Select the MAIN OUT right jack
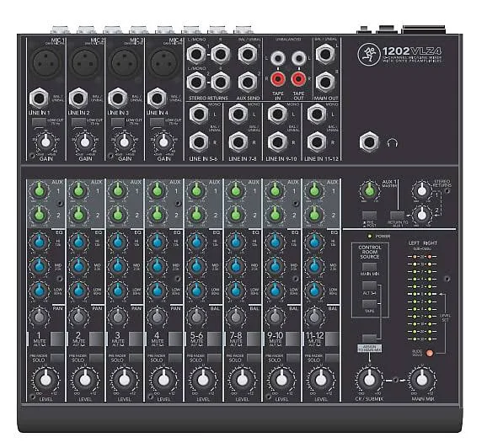Screen dimensions: 487x448 [x=325, y=83]
